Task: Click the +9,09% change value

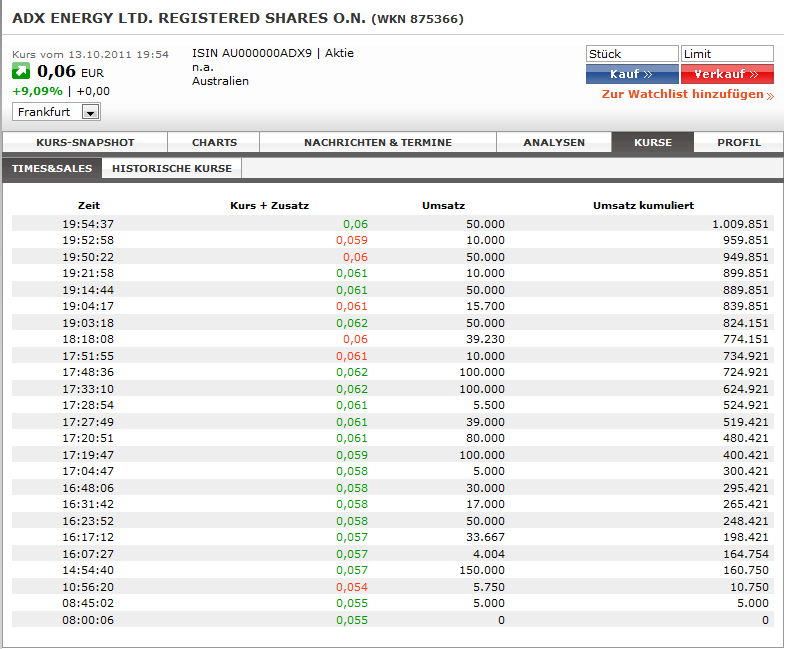Action: (x=37, y=91)
